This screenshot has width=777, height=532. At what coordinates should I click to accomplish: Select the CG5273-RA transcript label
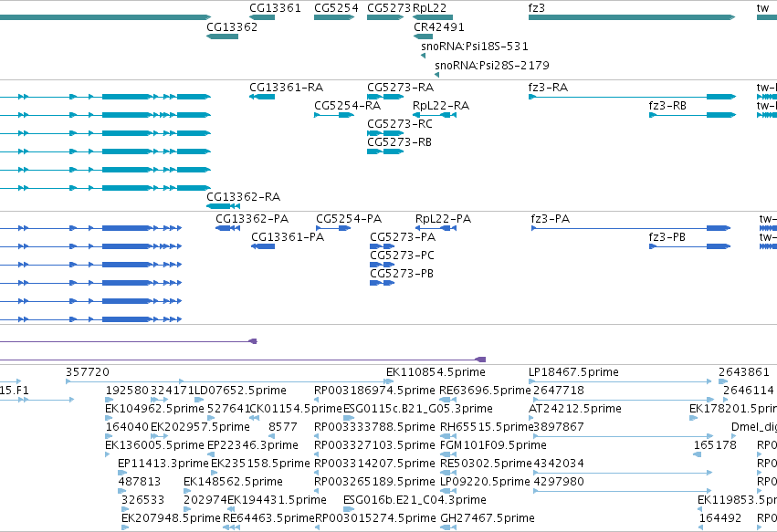coord(401,88)
